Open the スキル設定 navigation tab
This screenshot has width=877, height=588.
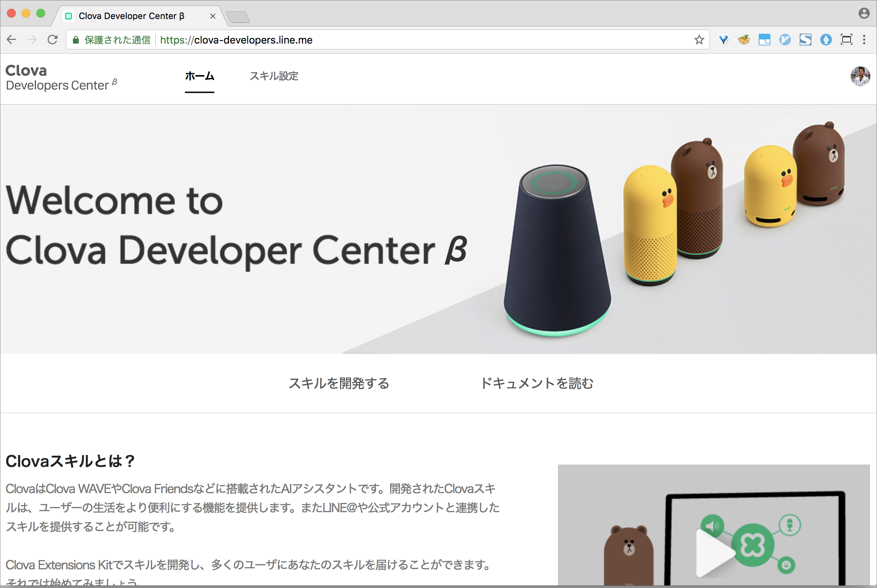click(x=274, y=76)
